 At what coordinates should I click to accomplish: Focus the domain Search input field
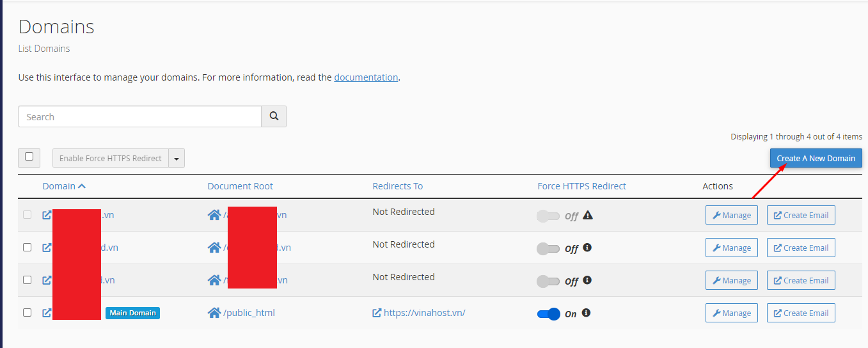tap(139, 116)
